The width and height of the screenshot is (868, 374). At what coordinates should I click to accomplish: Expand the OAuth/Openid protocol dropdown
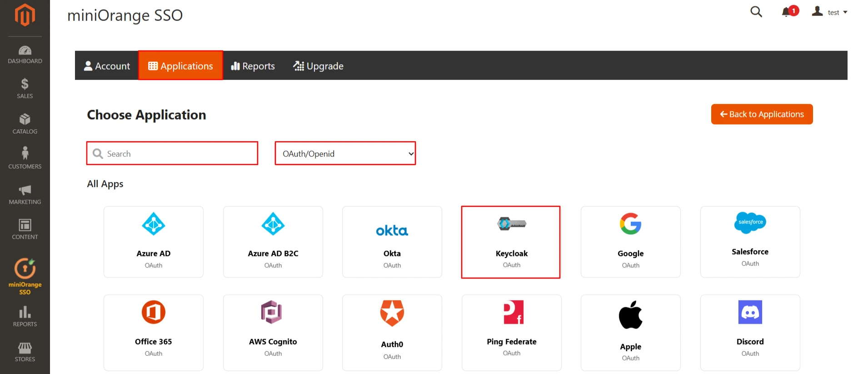pyautogui.click(x=345, y=154)
